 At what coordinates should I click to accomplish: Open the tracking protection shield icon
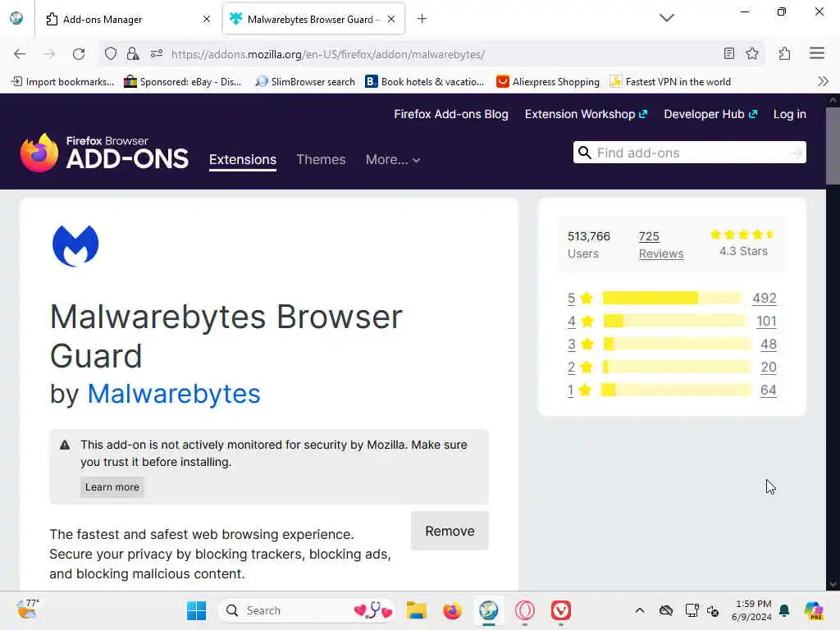(111, 53)
